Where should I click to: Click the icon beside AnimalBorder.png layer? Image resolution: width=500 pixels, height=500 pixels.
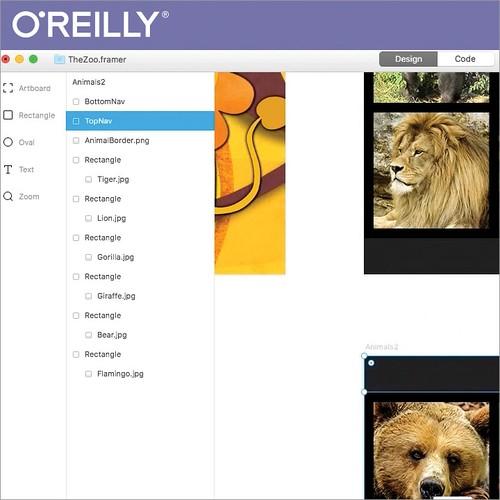[x=76, y=140]
